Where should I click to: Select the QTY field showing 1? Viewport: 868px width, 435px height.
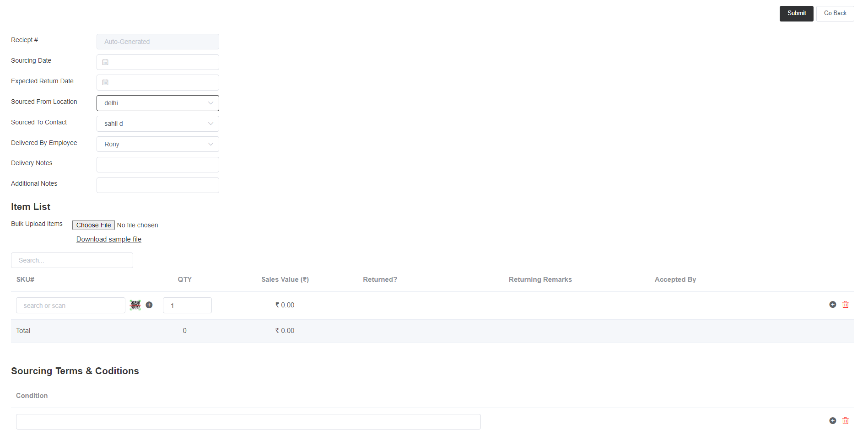pyautogui.click(x=187, y=305)
